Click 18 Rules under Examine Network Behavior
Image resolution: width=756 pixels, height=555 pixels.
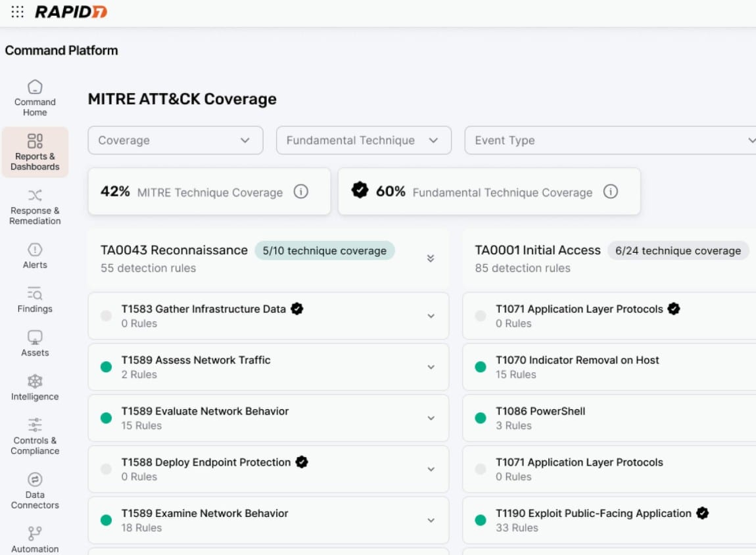tap(141, 527)
